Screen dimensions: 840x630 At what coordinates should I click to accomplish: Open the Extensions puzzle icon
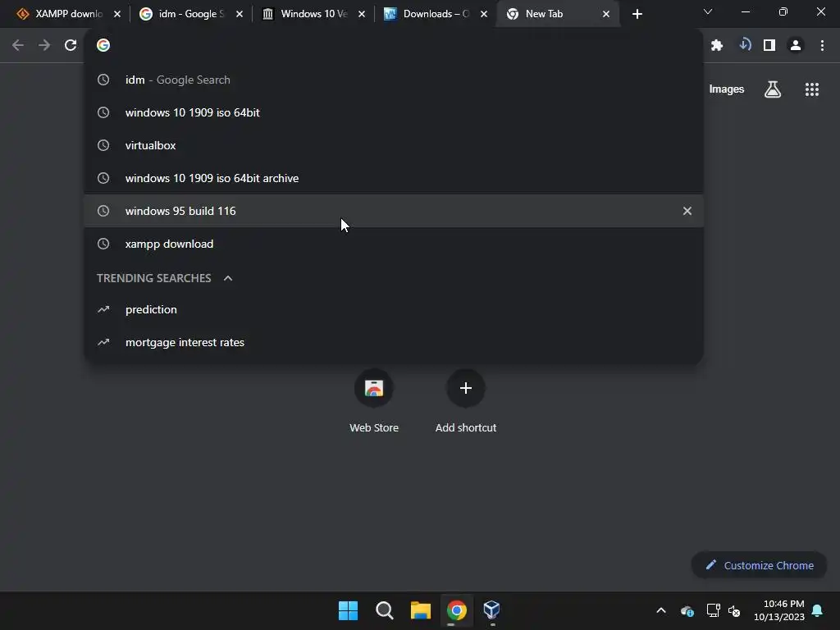(717, 46)
